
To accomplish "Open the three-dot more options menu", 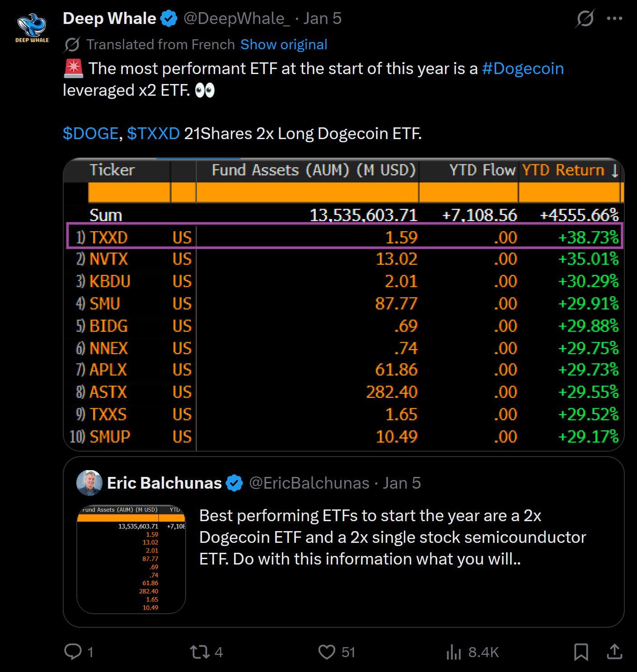I will pos(614,19).
